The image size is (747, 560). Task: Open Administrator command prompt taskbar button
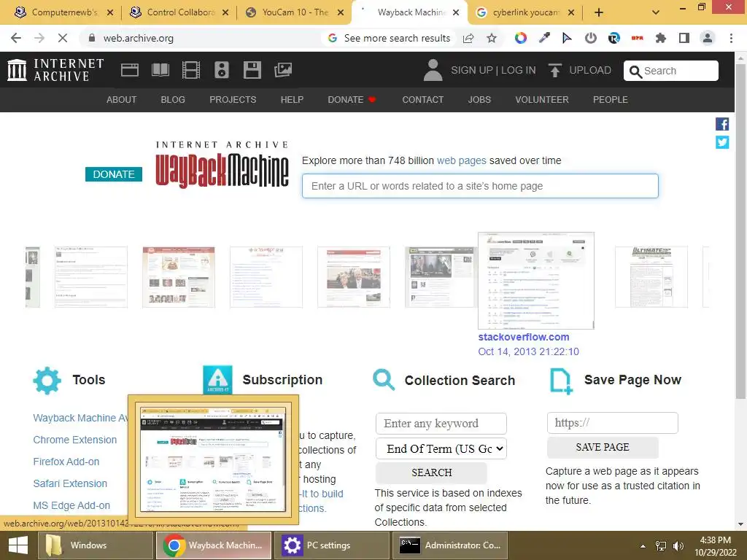tap(449, 545)
